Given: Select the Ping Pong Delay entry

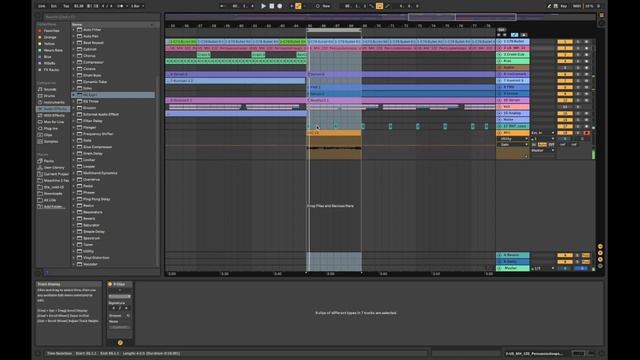Looking at the screenshot, I should (97, 199).
